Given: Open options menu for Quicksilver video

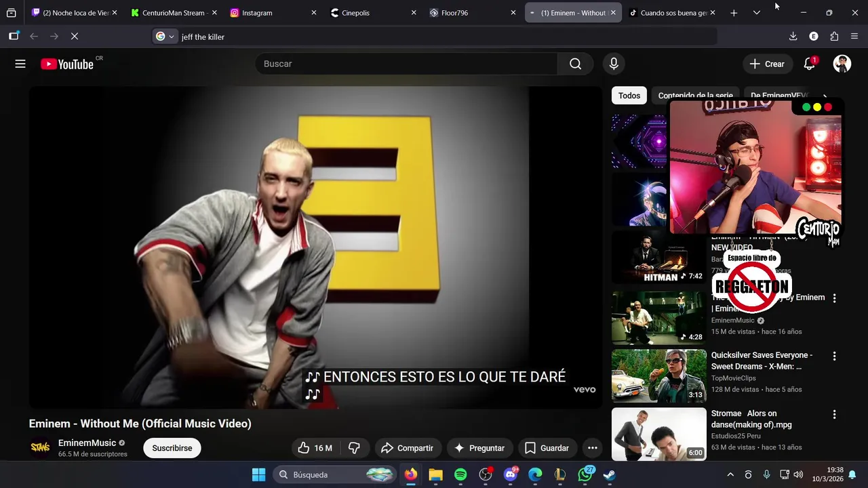Looking at the screenshot, I should (834, 356).
